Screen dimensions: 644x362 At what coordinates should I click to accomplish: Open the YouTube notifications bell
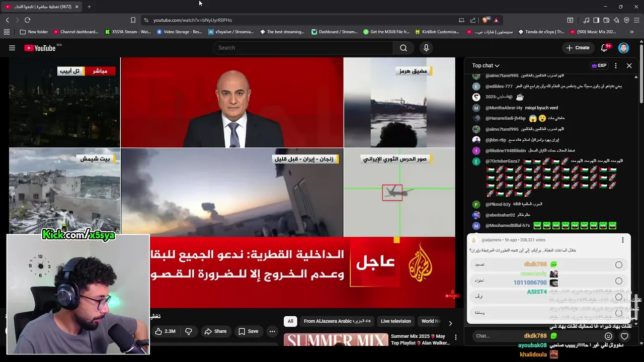click(x=605, y=48)
